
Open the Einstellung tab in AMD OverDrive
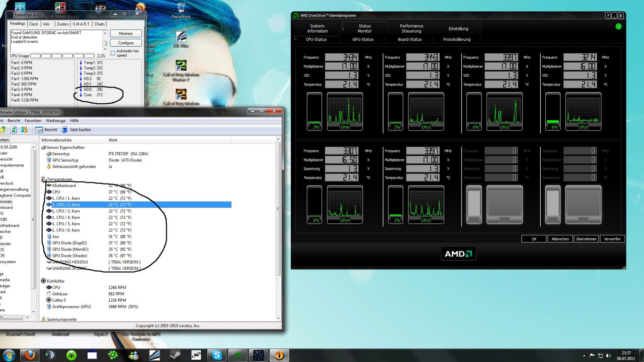[458, 29]
